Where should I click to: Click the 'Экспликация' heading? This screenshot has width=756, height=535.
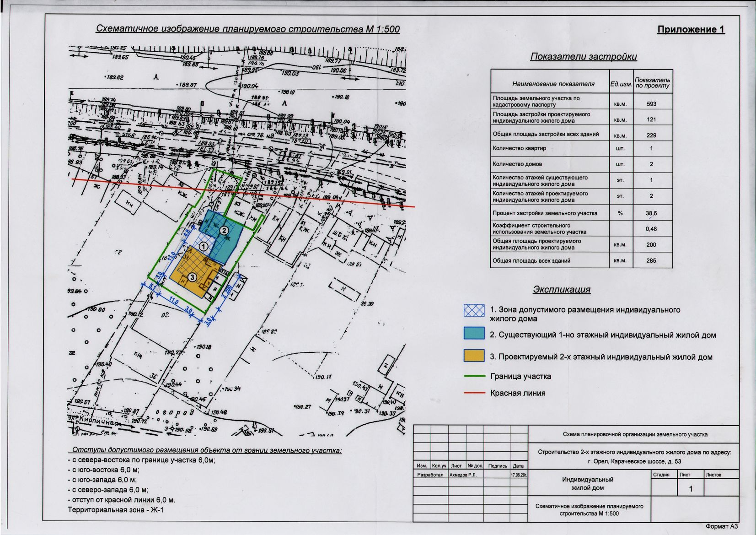point(562,289)
